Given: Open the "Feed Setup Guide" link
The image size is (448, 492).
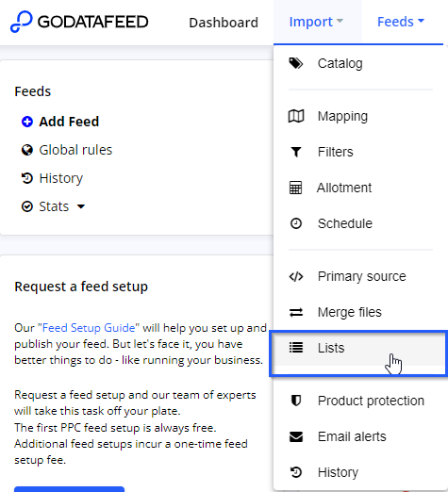Looking at the screenshot, I should [89, 328].
